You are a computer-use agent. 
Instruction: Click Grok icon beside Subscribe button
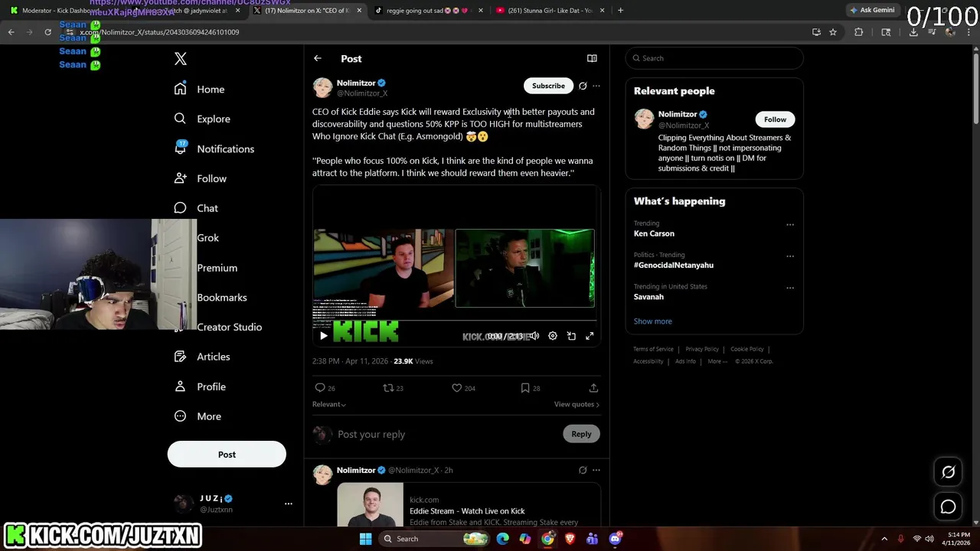pos(583,86)
